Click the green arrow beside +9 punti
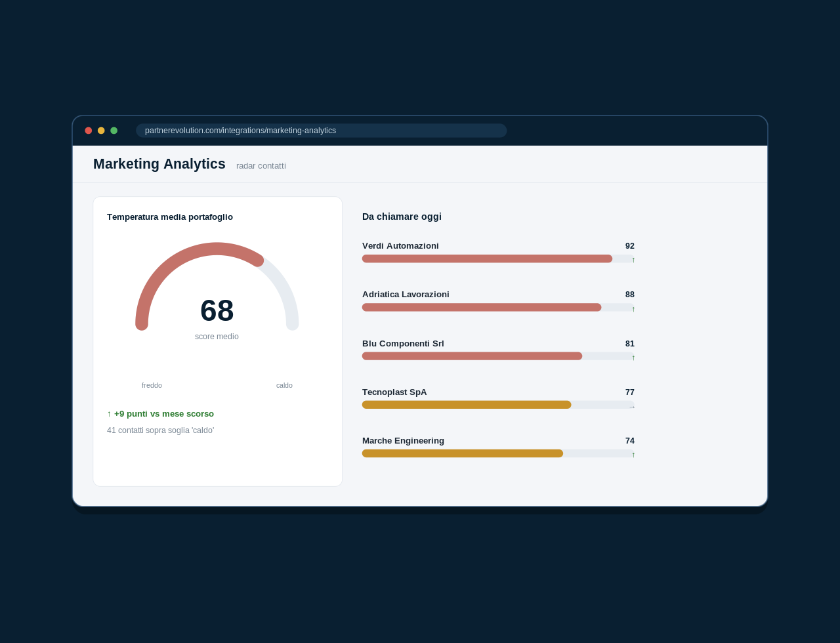Viewport: 840px width, 643px height. pos(109,413)
